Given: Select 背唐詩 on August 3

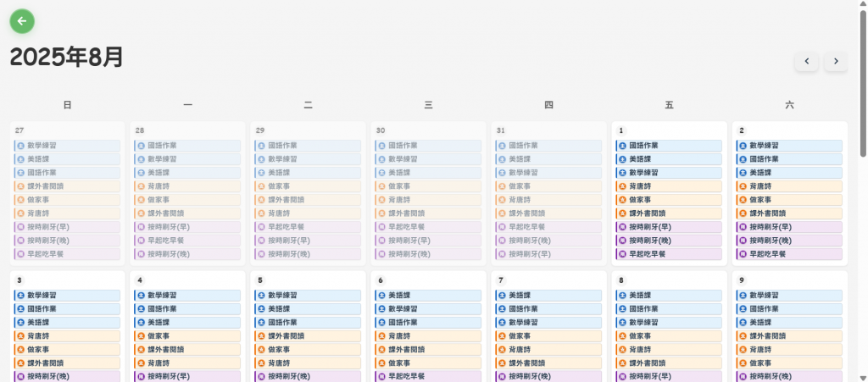Looking at the screenshot, I should pyautogui.click(x=67, y=336).
